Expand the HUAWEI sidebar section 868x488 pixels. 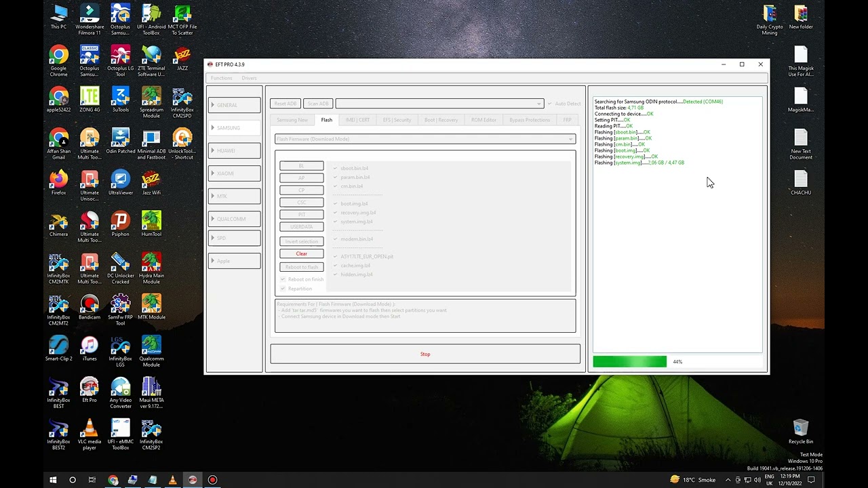pos(234,150)
